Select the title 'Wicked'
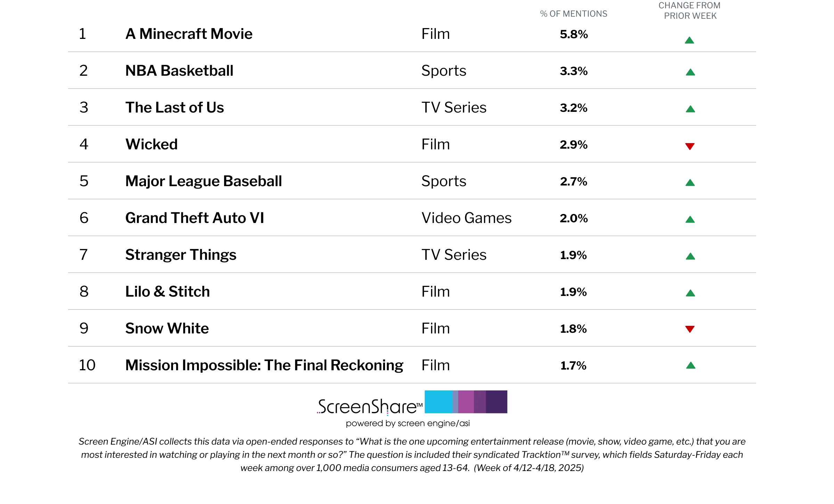Screen dimensions: 834x504 pos(152,144)
